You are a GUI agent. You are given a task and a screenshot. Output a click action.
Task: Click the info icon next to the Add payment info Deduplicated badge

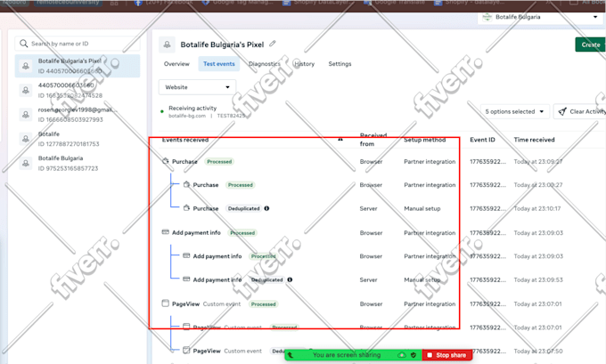click(290, 279)
